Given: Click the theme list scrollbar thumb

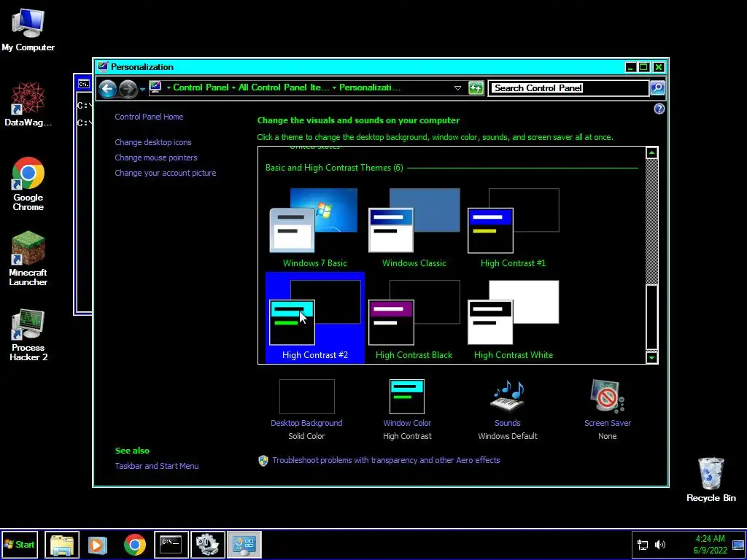Looking at the screenshot, I should point(651,317).
